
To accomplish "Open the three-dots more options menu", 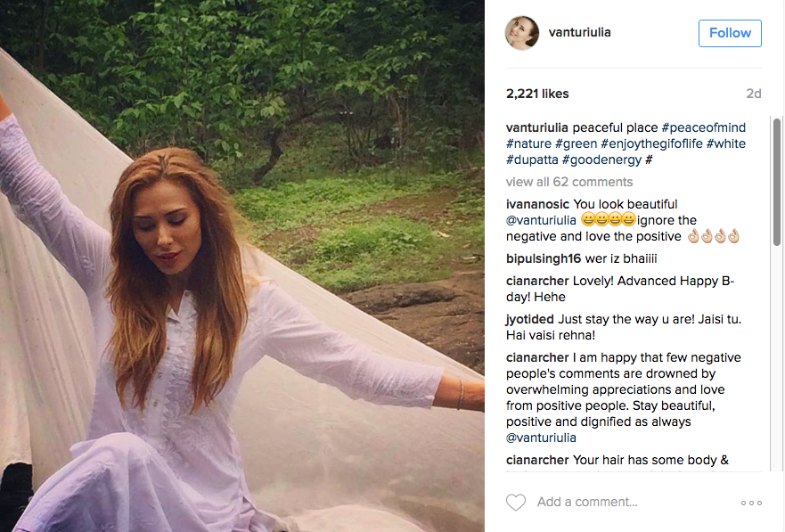I will pyautogui.click(x=751, y=503).
